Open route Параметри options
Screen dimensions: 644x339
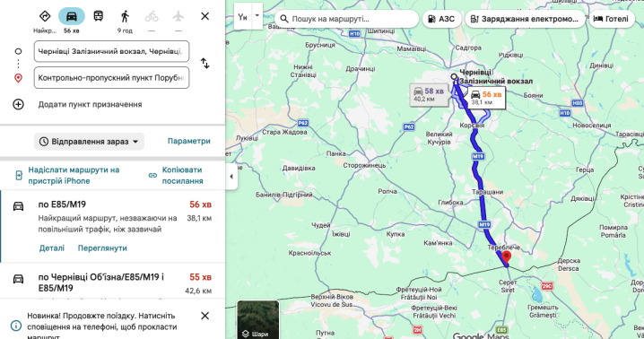pyautogui.click(x=189, y=141)
